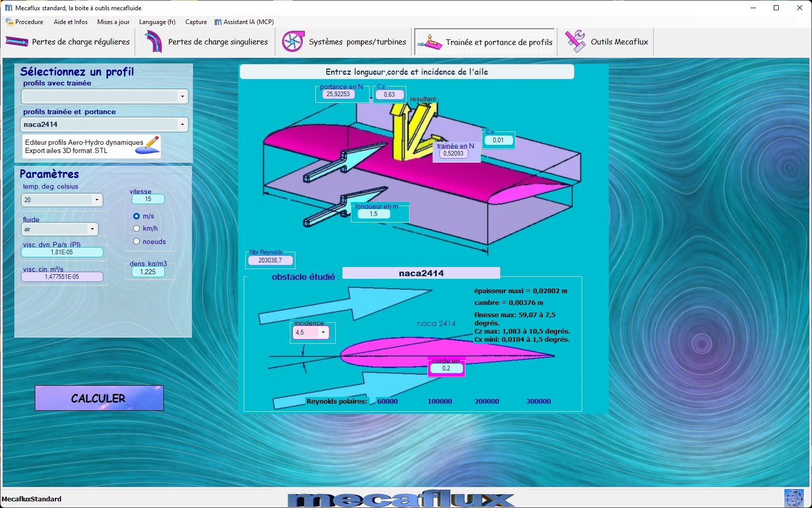The height and width of the screenshot is (508, 812).
Task: Click the Mecaflux title bar app icon
Action: point(9,8)
